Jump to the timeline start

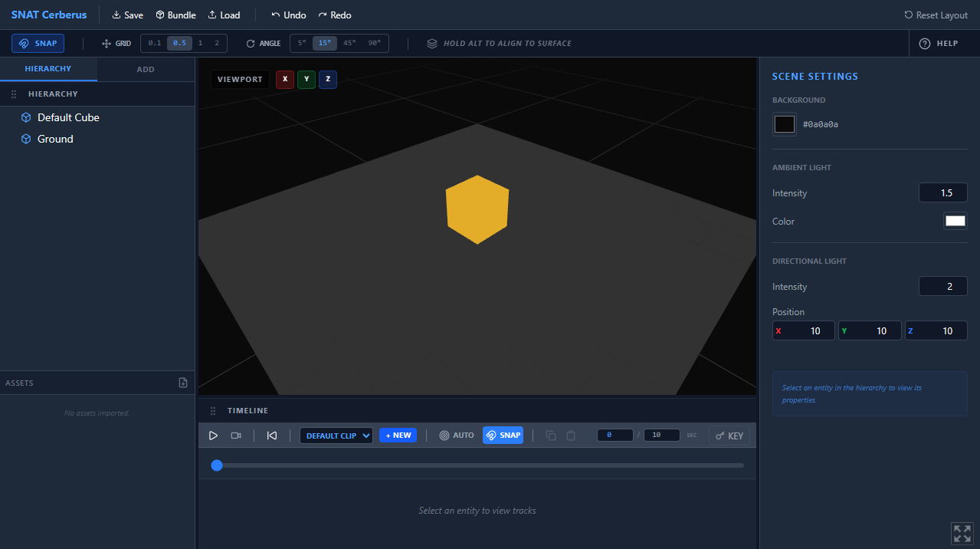point(272,436)
